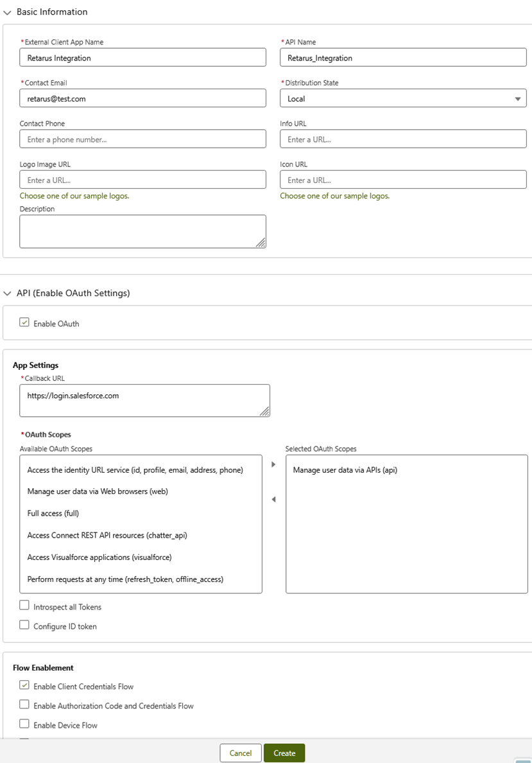The image size is (532, 763).
Task: Click the Callback URL resize handle
Action: point(264,411)
